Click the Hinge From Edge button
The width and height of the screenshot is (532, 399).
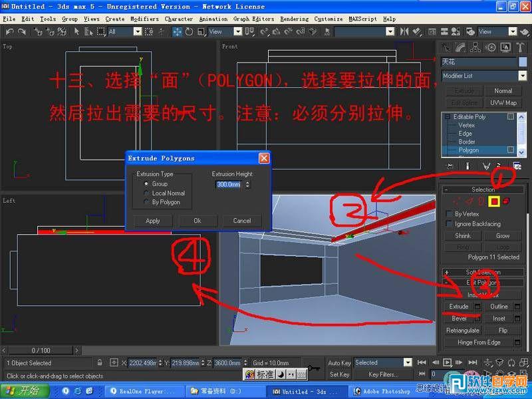coord(479,342)
